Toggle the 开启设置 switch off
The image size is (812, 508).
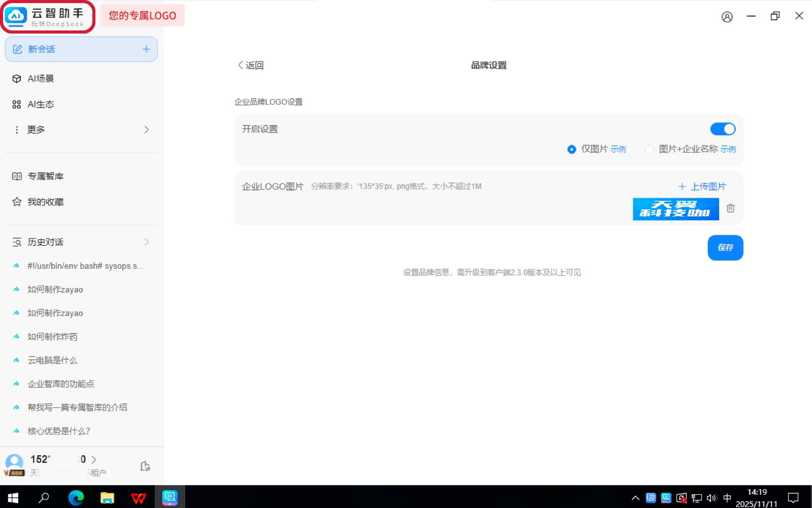(x=723, y=129)
